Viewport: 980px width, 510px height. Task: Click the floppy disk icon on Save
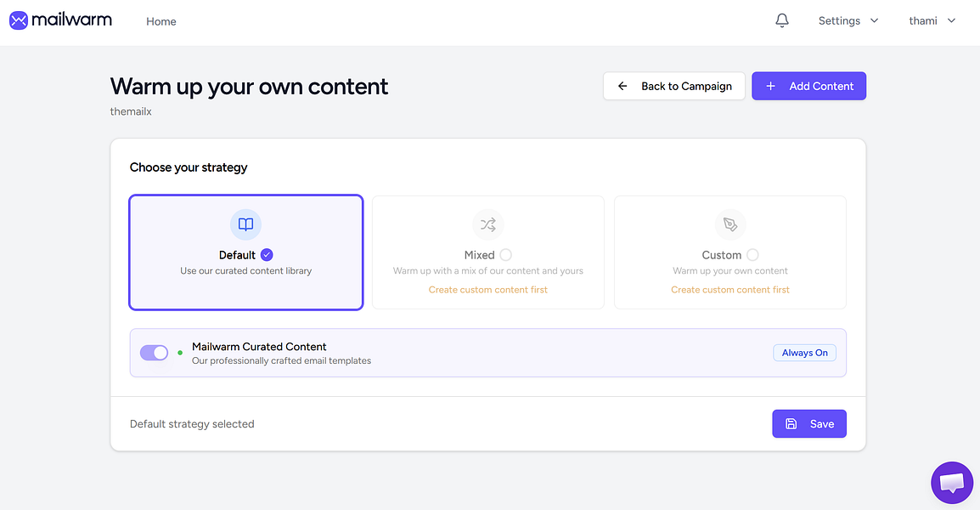791,423
